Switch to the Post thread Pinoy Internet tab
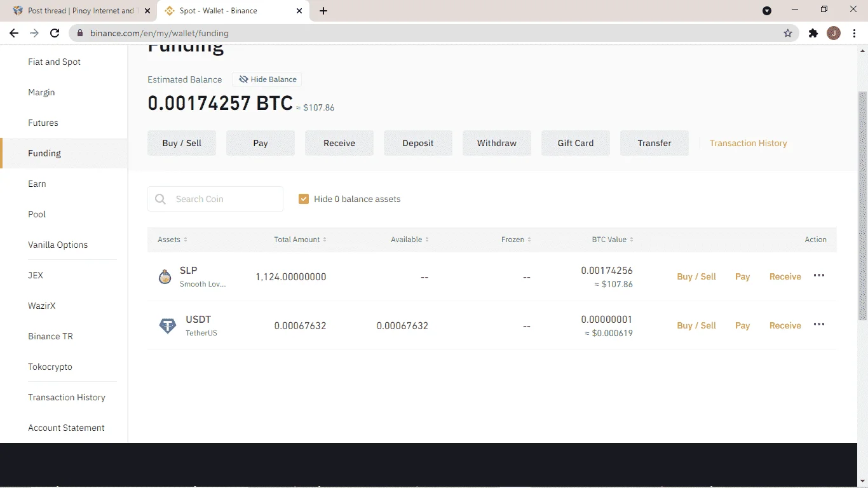This screenshot has height=488, width=868. point(81,11)
